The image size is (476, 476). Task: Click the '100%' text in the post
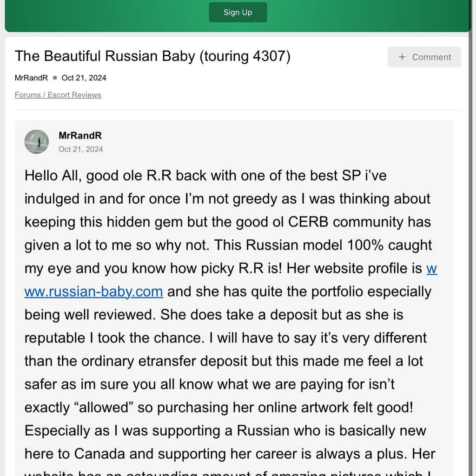pyautogui.click(x=365, y=245)
